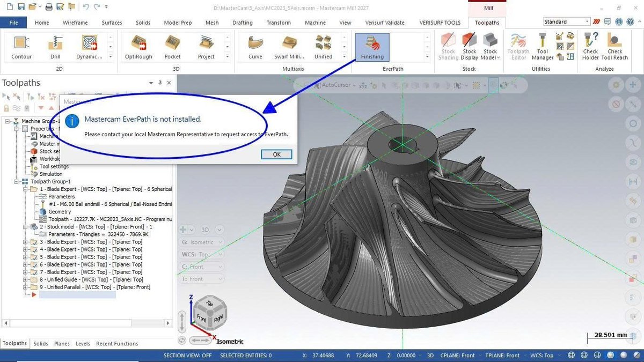644x362 pixels.
Task: Expand the Multiaxis toolpath gallery
Action: (345, 56)
